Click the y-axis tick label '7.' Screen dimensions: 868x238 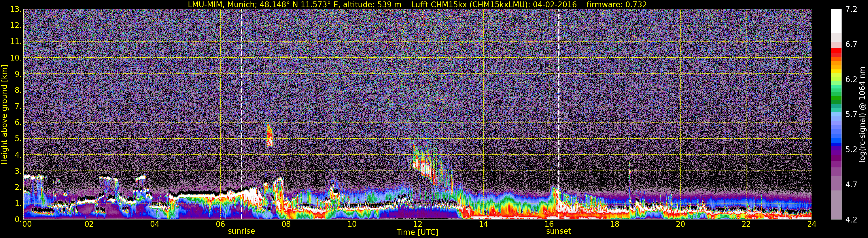tap(18, 106)
